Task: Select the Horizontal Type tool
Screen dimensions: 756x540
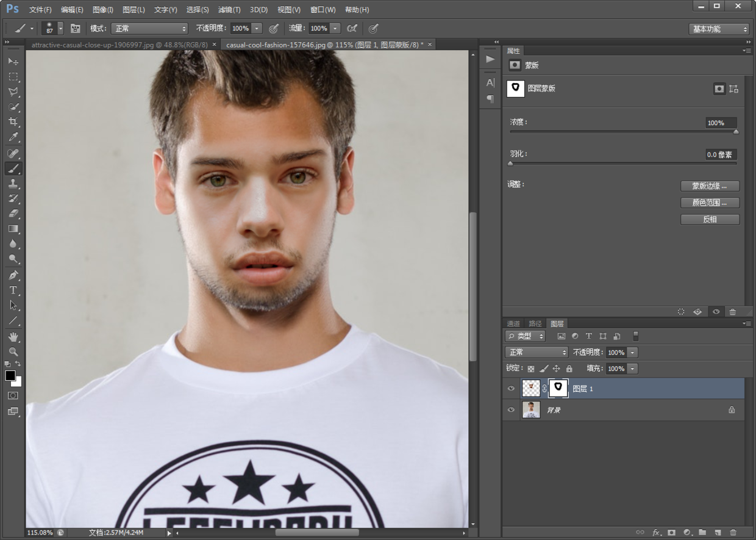Action: click(13, 290)
